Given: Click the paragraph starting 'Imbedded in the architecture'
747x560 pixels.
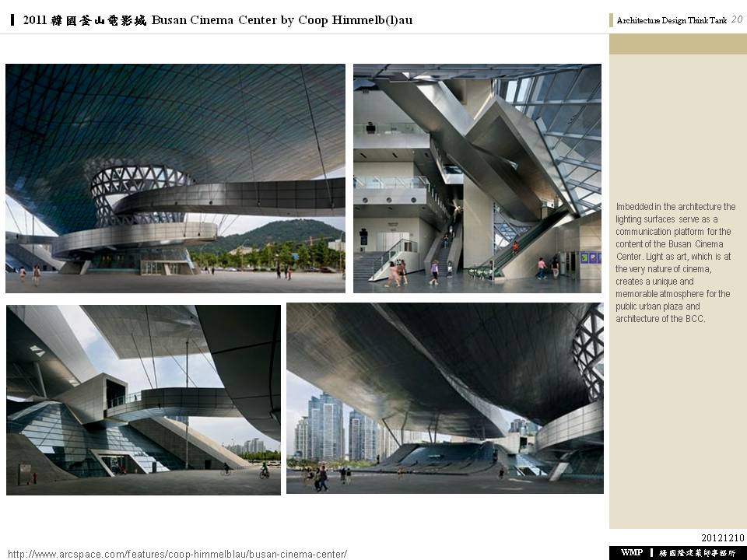Looking at the screenshot, I should pos(675,262).
